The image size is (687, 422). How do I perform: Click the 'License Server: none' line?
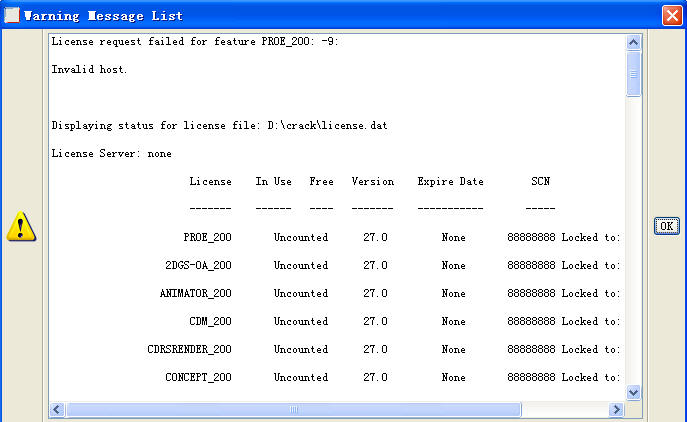[x=112, y=154]
